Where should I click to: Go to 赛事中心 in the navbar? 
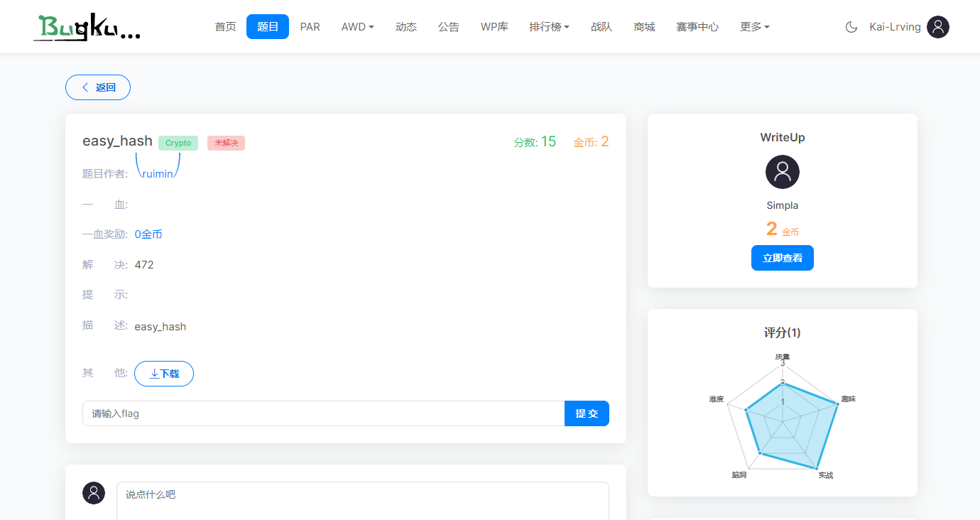coord(697,26)
